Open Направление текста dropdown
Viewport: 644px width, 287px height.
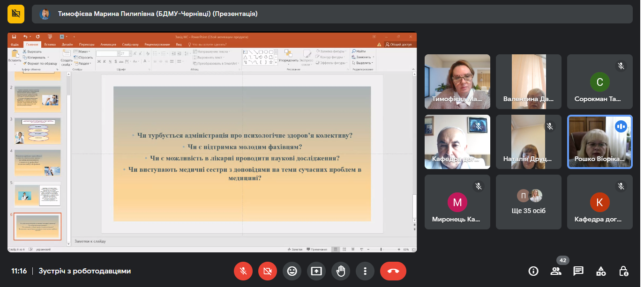[211, 52]
